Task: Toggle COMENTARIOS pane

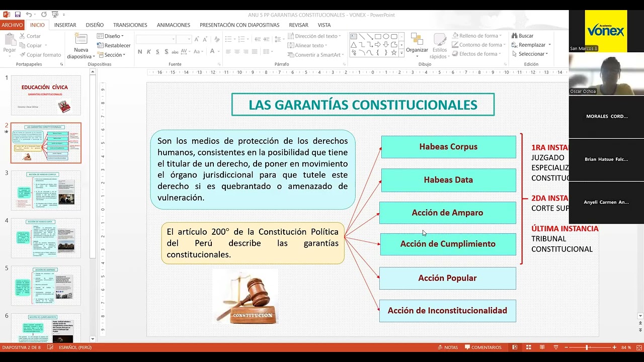Action: (x=483, y=347)
